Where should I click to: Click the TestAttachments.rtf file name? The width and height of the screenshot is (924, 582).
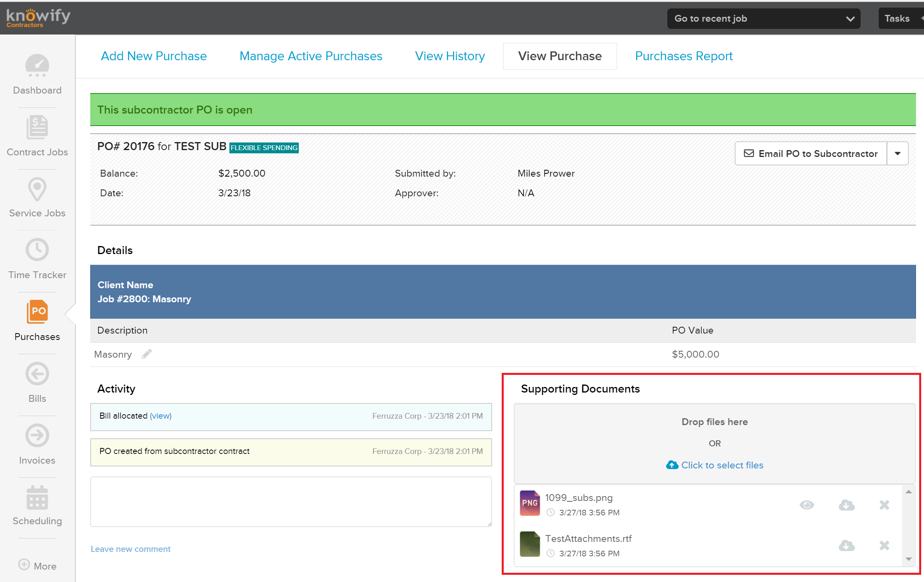coord(588,538)
